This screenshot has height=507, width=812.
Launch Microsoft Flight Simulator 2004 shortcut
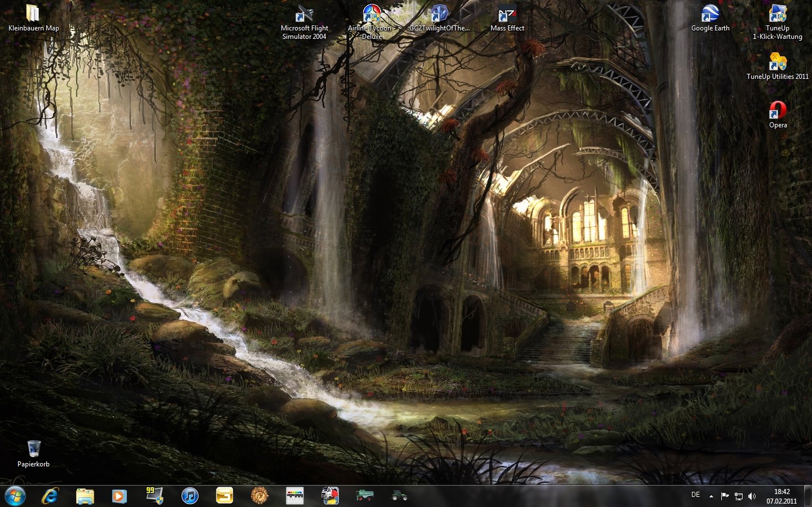pyautogui.click(x=304, y=14)
